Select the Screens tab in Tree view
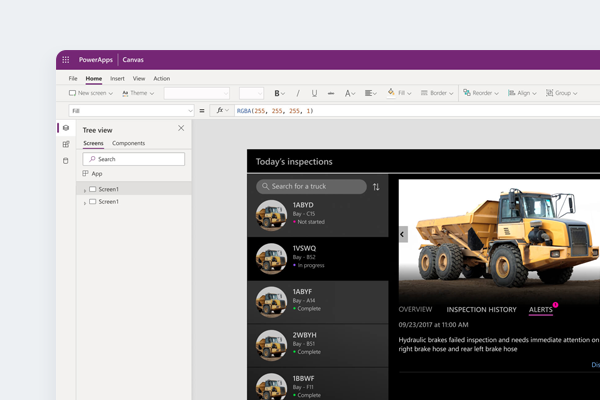 [x=93, y=143]
